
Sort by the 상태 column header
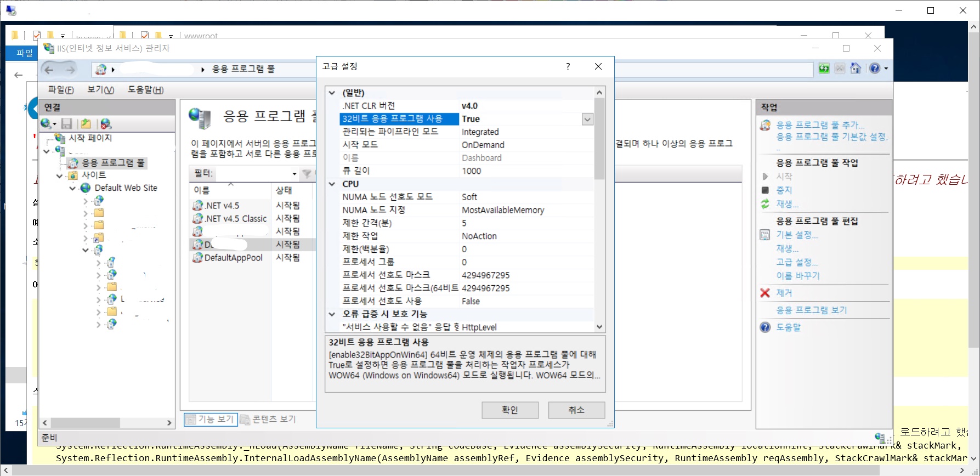click(x=293, y=190)
